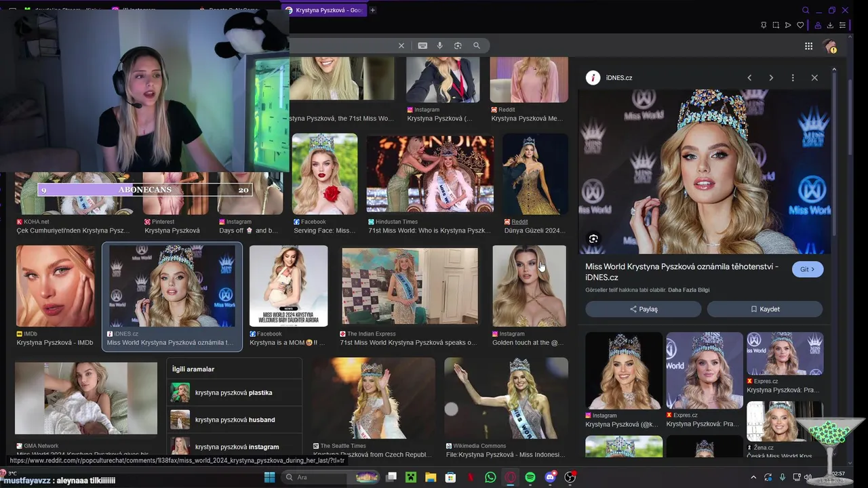Open Google Lens search by image
The height and width of the screenshot is (488, 868).
[x=458, y=45]
